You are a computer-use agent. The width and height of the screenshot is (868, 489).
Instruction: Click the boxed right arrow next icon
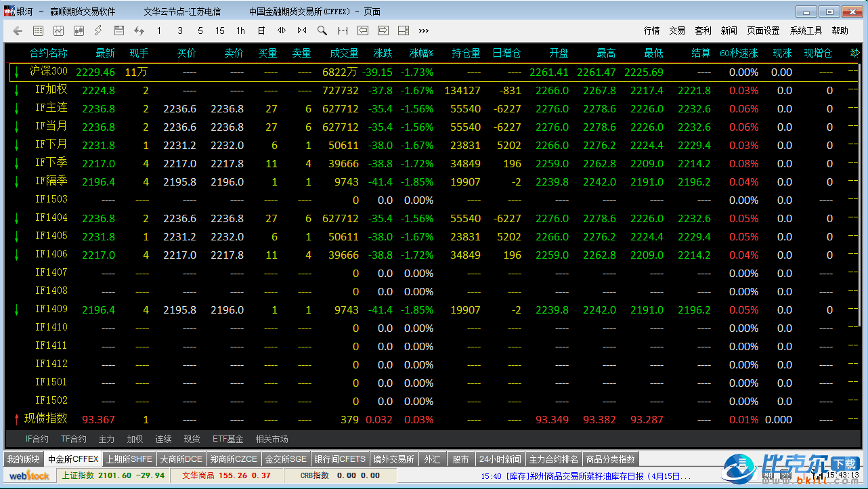(383, 30)
